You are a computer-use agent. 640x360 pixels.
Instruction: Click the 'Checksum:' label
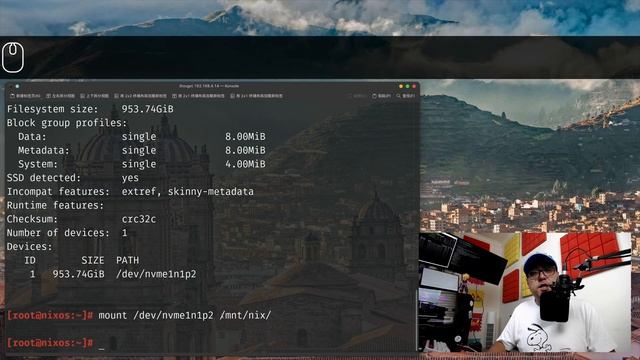[32, 219]
